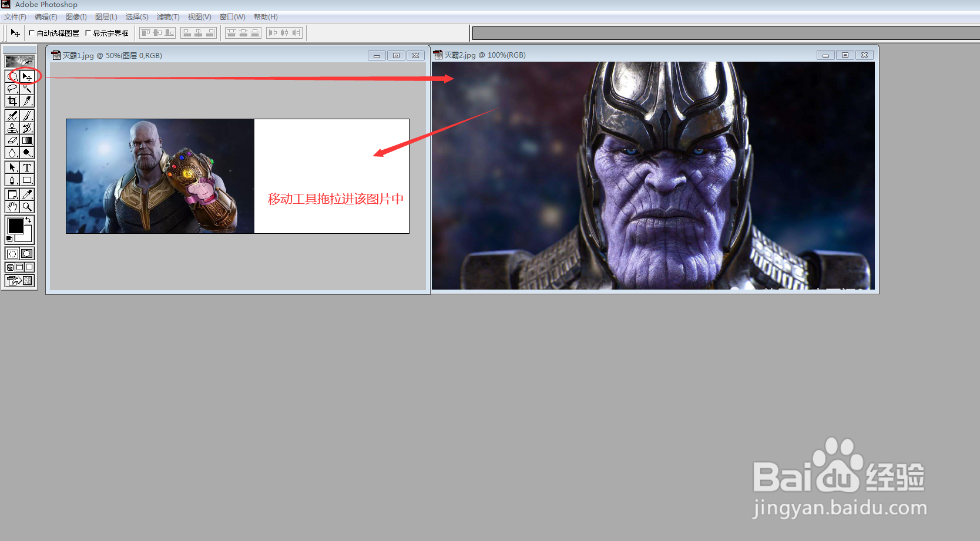Select the Paintbrush tool
Screen dimensions: 980x541
click(27, 116)
